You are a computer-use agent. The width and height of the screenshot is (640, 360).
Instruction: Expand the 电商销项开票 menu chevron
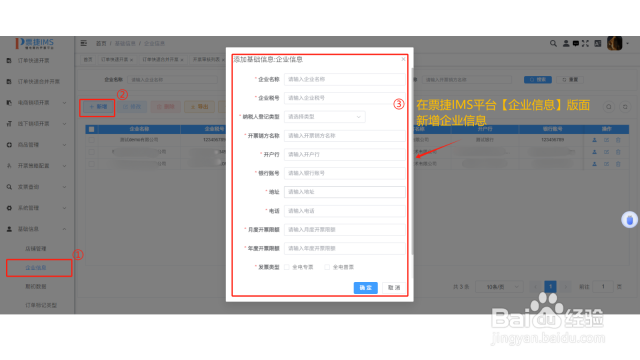[x=64, y=102]
